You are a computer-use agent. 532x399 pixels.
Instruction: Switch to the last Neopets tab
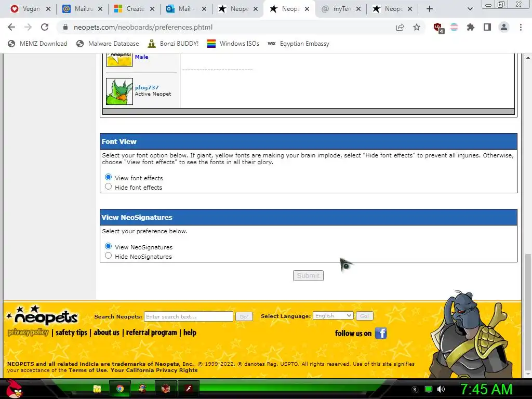click(x=388, y=9)
